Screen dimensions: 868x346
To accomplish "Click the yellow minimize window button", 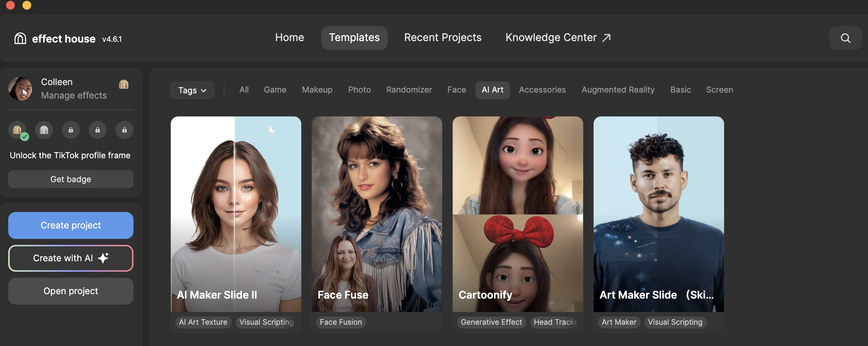I will (27, 5).
